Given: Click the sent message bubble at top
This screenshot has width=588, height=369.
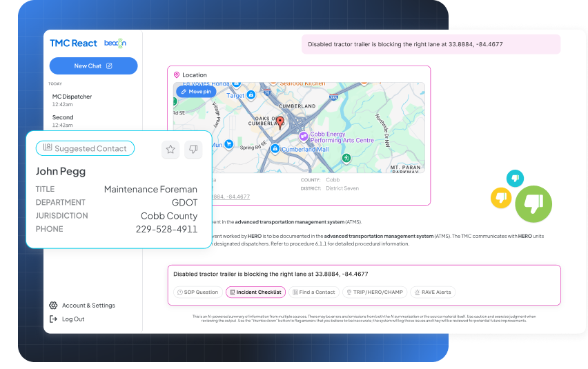Looking at the screenshot, I should click(x=431, y=44).
